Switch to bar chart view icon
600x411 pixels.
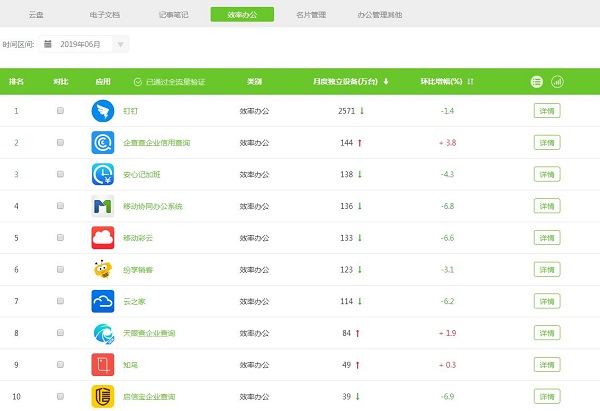click(x=557, y=82)
